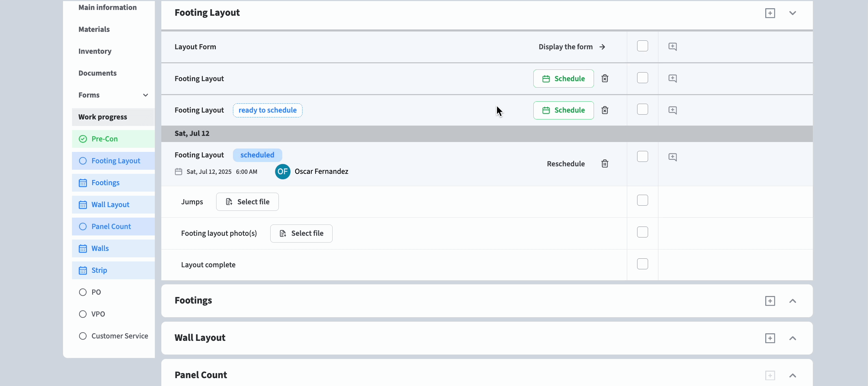The width and height of the screenshot is (868, 386).
Task: Click plus icon in Footing Layout header
Action: click(770, 13)
